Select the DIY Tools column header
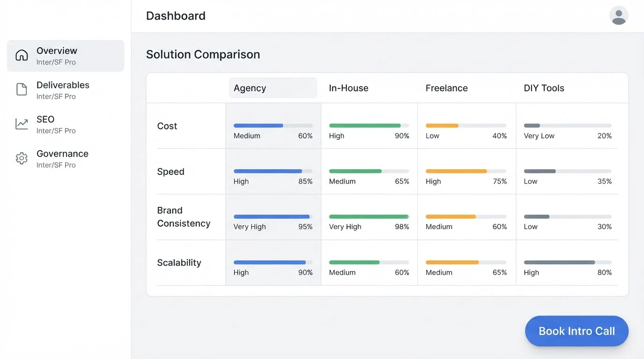 pos(544,88)
